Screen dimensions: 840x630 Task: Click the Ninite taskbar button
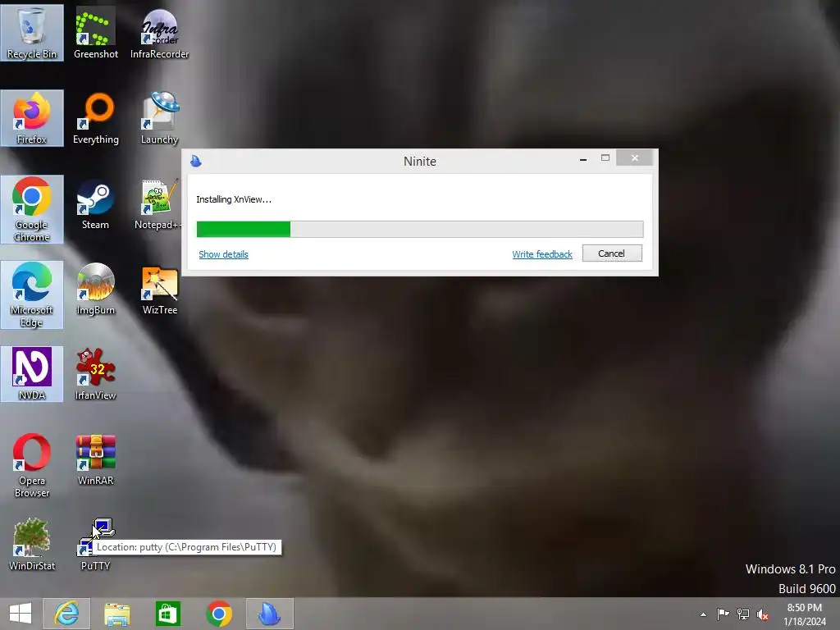coord(269,614)
